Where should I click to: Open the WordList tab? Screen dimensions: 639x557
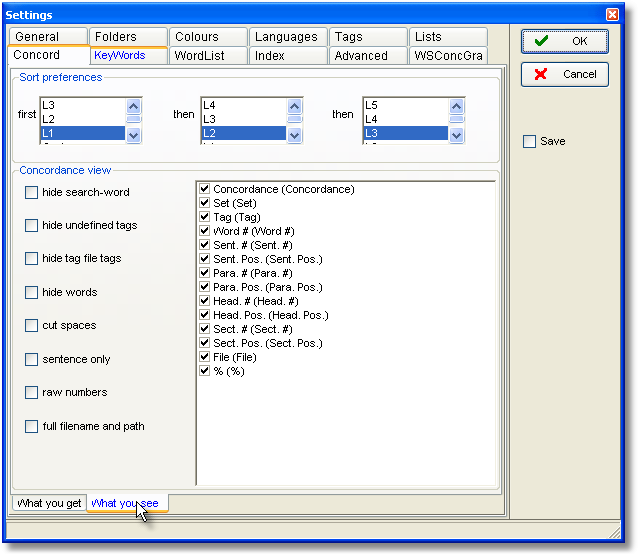click(x=208, y=55)
